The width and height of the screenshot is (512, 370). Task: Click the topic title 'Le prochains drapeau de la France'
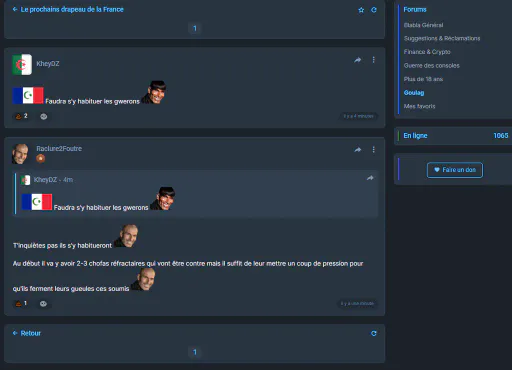pyautogui.click(x=72, y=9)
